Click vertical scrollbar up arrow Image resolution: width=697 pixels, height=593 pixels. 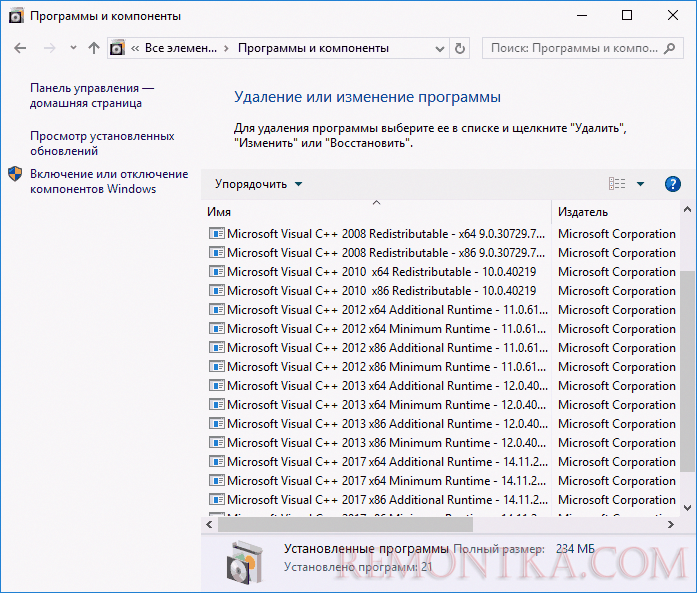click(x=687, y=209)
